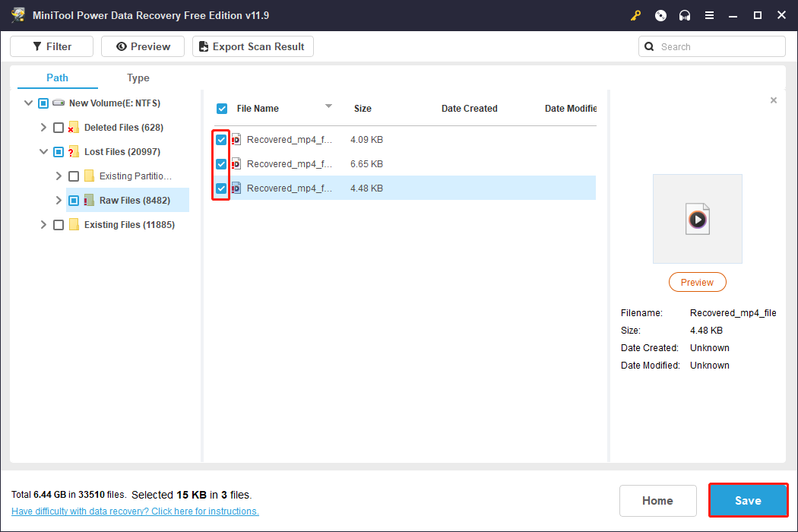Toggle the select-all File Name checkbox
The width and height of the screenshot is (798, 532).
222,109
